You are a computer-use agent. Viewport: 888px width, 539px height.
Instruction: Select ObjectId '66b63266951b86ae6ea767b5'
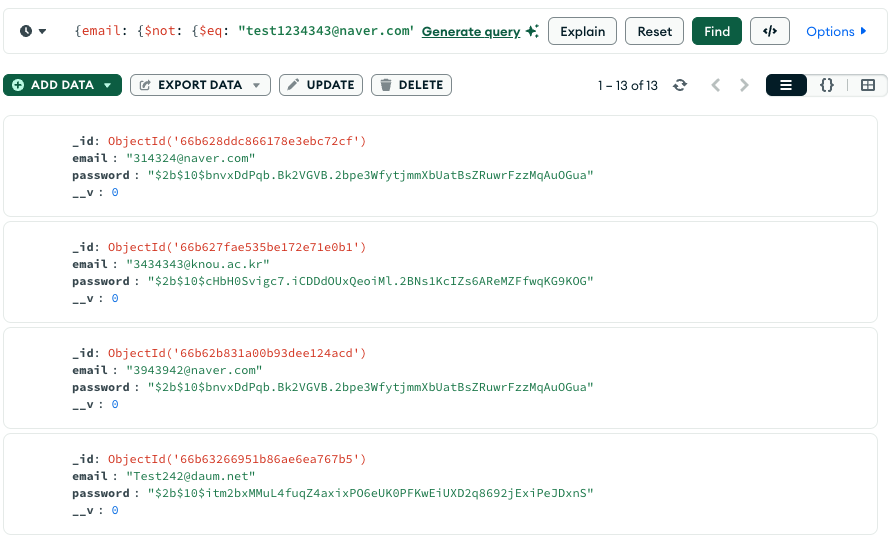[x=237, y=459]
